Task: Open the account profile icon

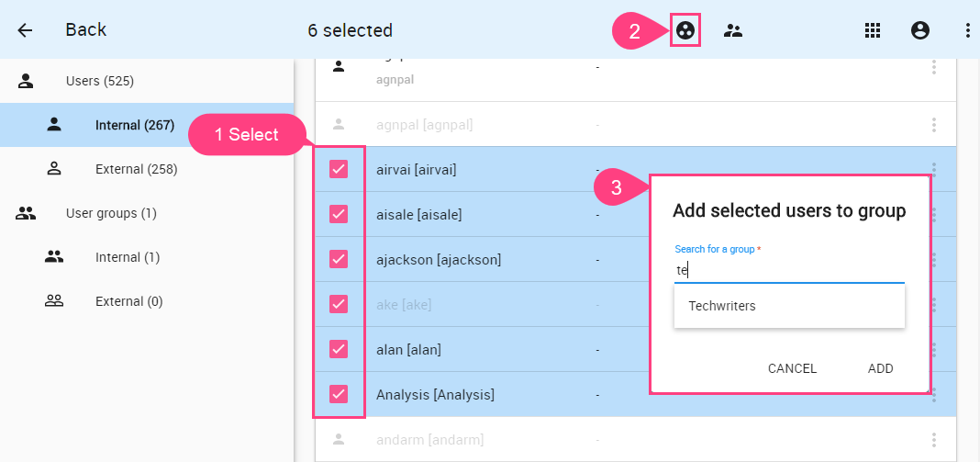Action: (920, 30)
